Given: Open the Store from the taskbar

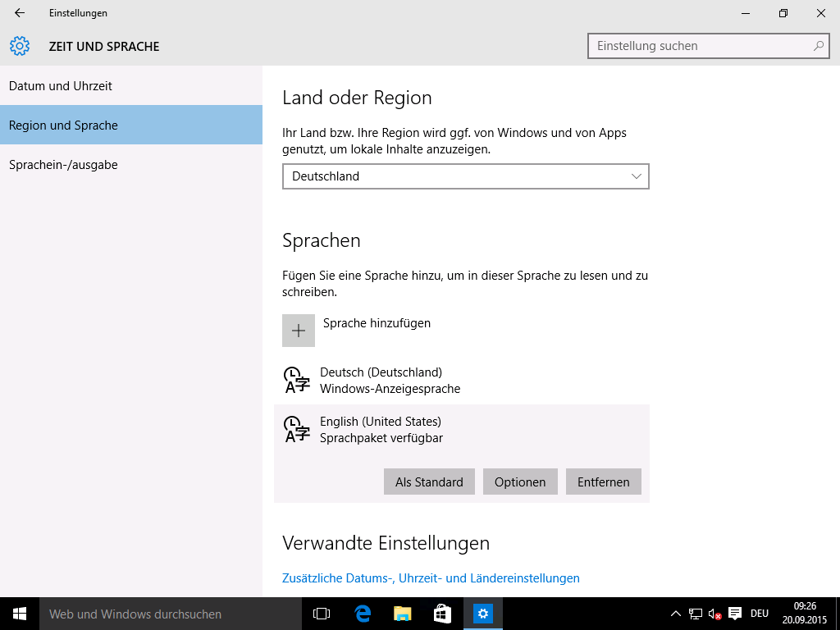Looking at the screenshot, I should [442, 614].
